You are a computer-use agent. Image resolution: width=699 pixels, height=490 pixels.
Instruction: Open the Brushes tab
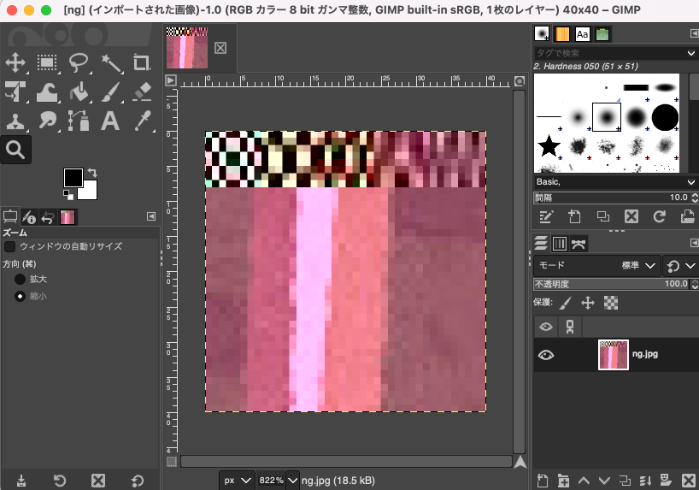pos(542,34)
